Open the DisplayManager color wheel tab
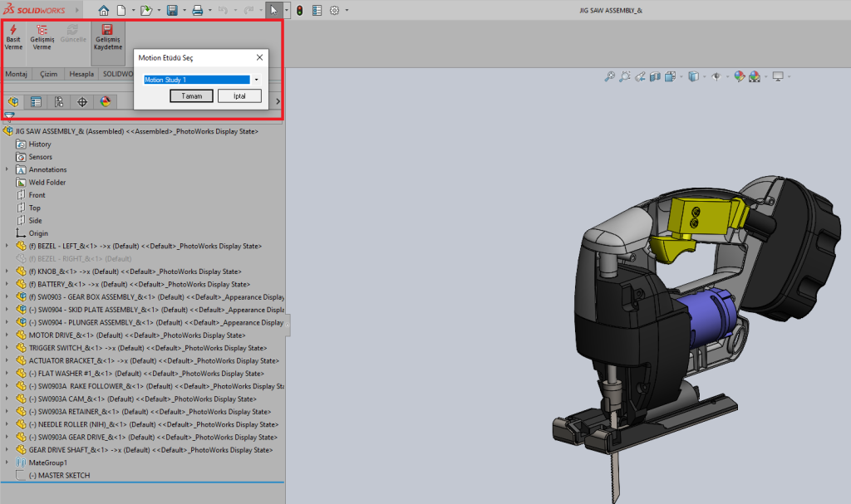Image resolution: width=851 pixels, height=504 pixels. [106, 102]
